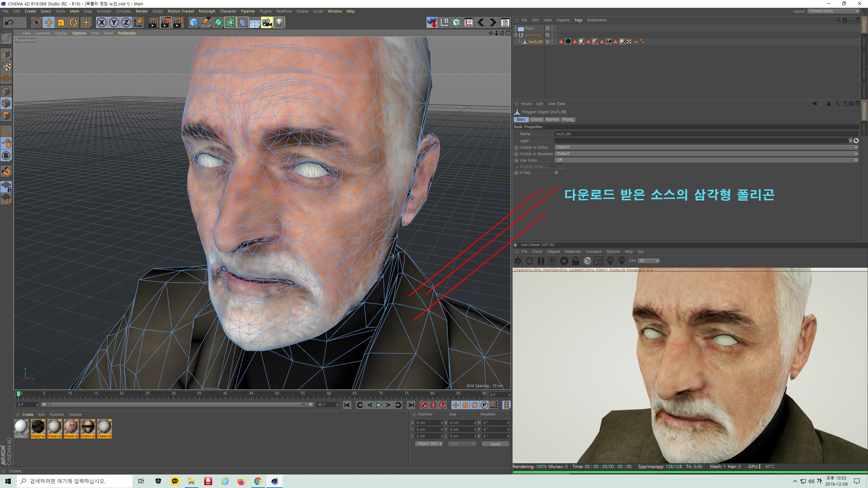Screen dimensions: 868x488
Task: Add a Cube primitive object
Action: coord(194,23)
